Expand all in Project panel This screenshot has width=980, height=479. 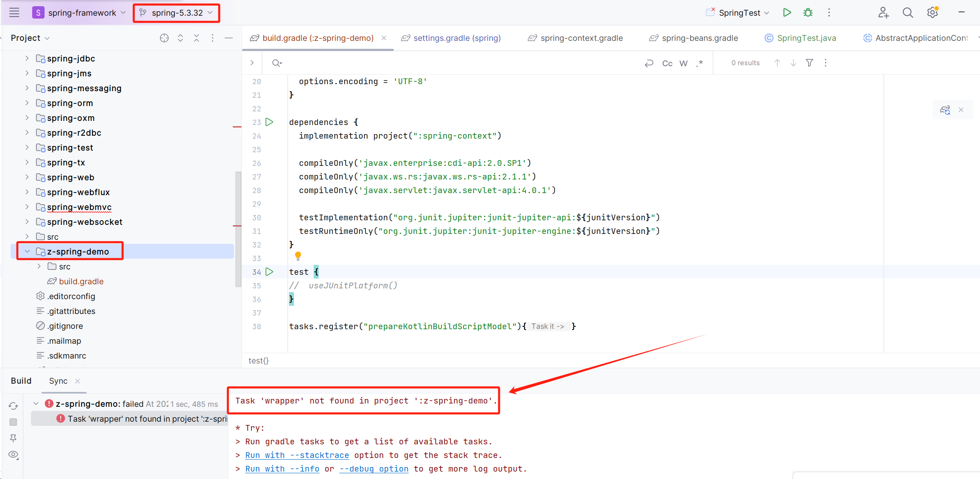(x=180, y=38)
